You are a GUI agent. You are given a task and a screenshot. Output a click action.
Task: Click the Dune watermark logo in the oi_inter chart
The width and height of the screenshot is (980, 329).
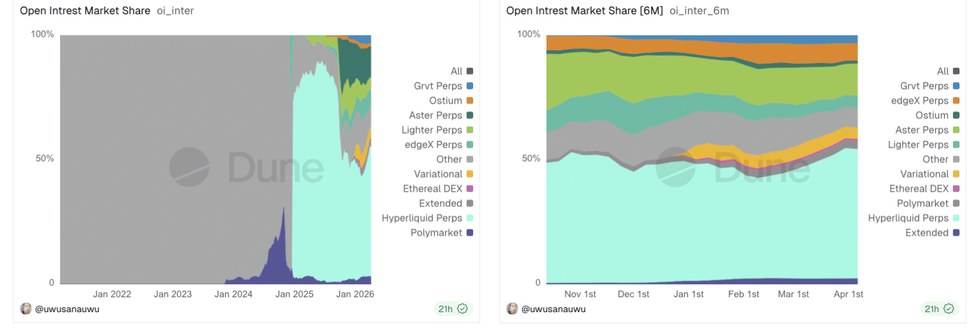pyautogui.click(x=189, y=167)
